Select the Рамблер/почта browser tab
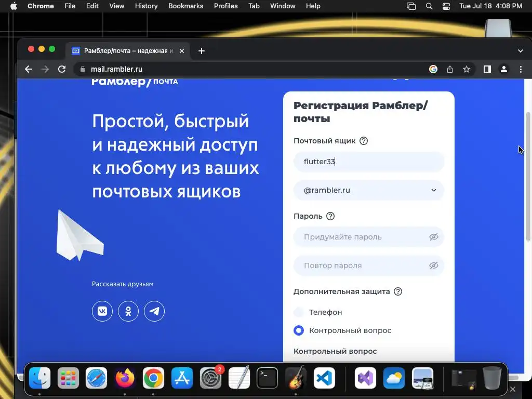 tap(128, 51)
